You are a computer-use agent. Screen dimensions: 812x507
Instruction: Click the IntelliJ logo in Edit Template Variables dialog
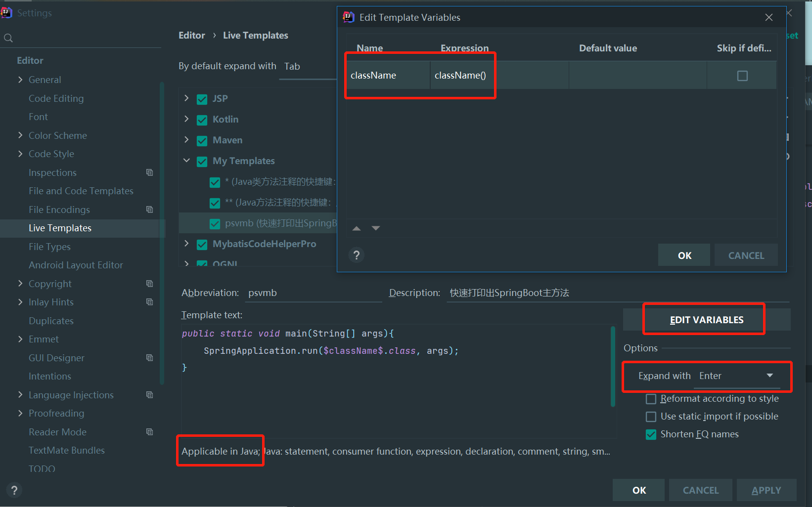348,17
